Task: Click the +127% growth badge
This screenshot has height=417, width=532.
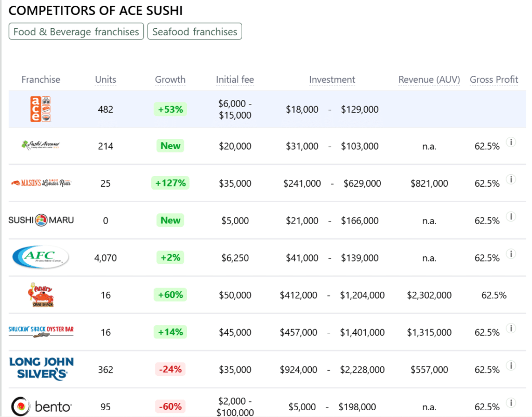Action: point(170,183)
